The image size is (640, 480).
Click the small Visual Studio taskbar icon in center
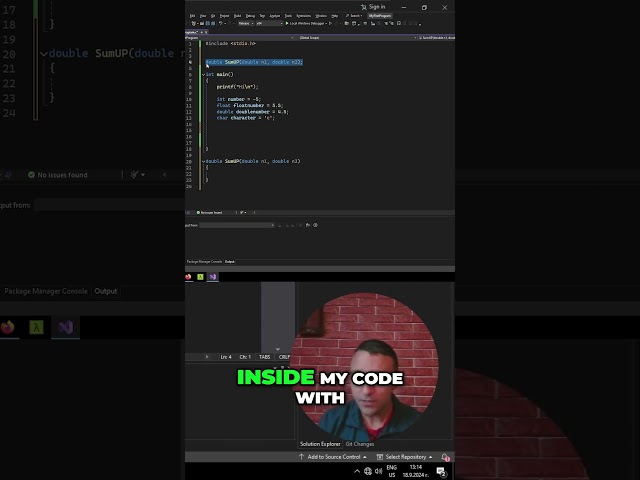(x=213, y=277)
